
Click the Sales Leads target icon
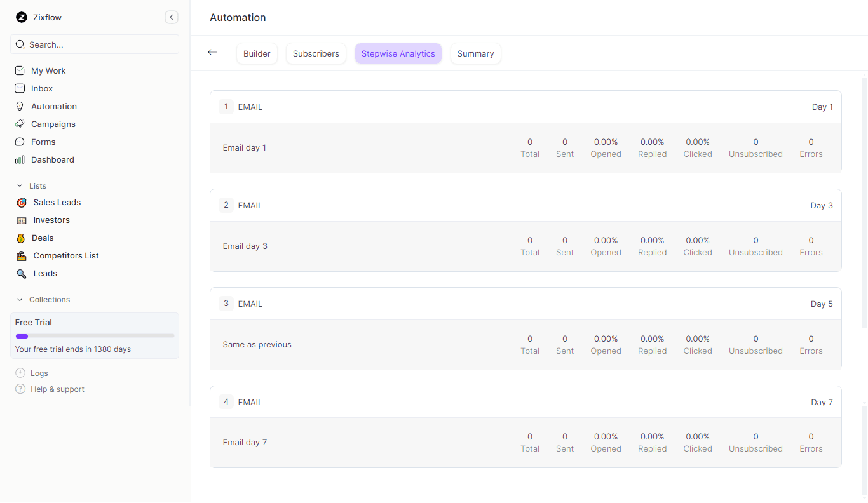22,202
